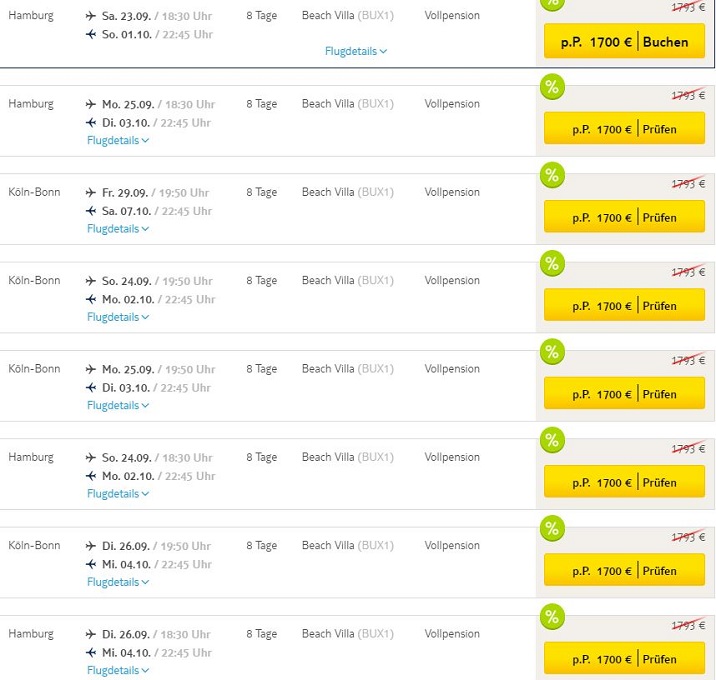The width and height of the screenshot is (716, 680).
Task: Click the return plane icon next to Sa. 07.10.
Action: [x=92, y=211]
